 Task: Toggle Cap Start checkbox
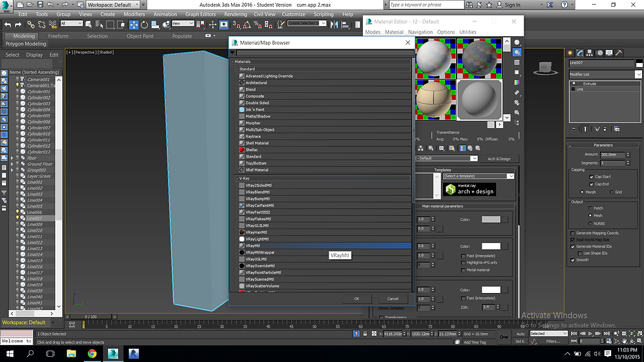click(x=591, y=177)
